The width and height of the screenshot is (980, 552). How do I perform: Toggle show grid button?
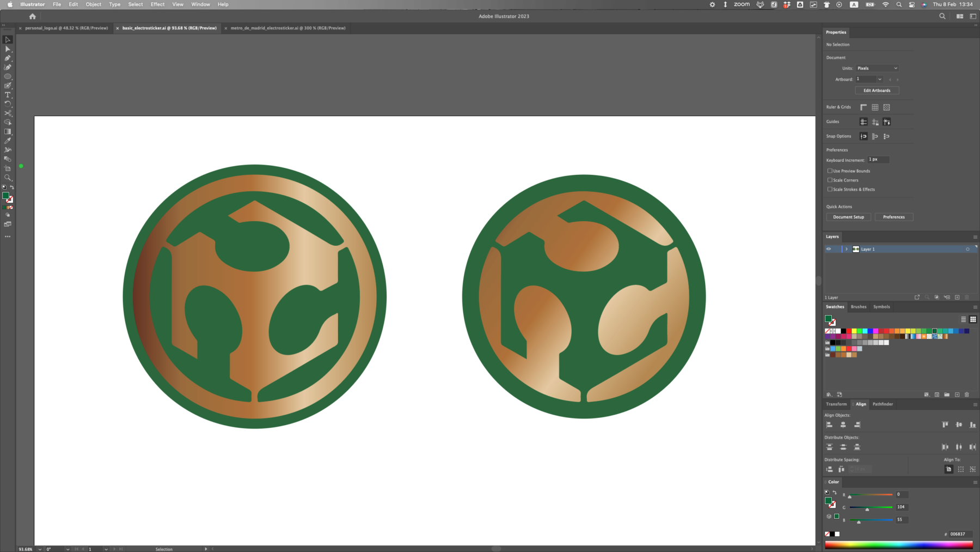875,107
